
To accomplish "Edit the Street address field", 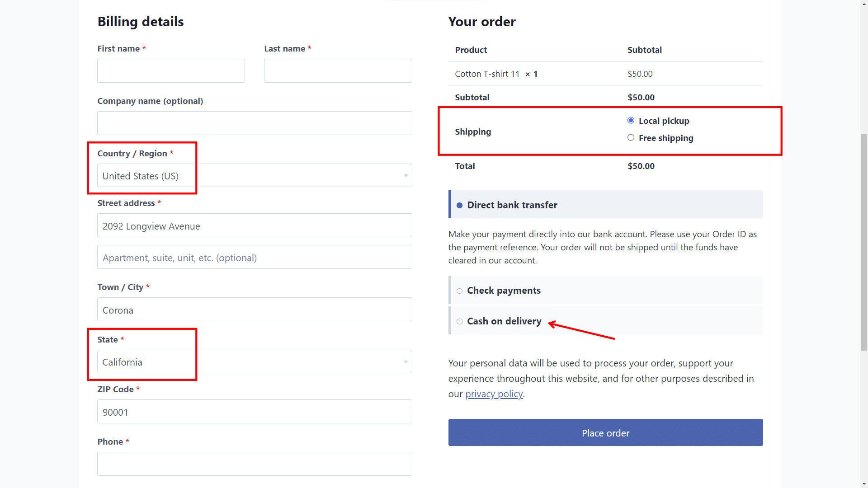I will [x=255, y=225].
